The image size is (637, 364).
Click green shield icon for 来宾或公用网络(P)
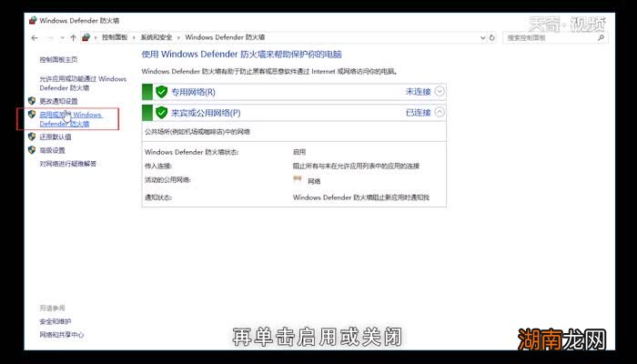[x=162, y=113]
